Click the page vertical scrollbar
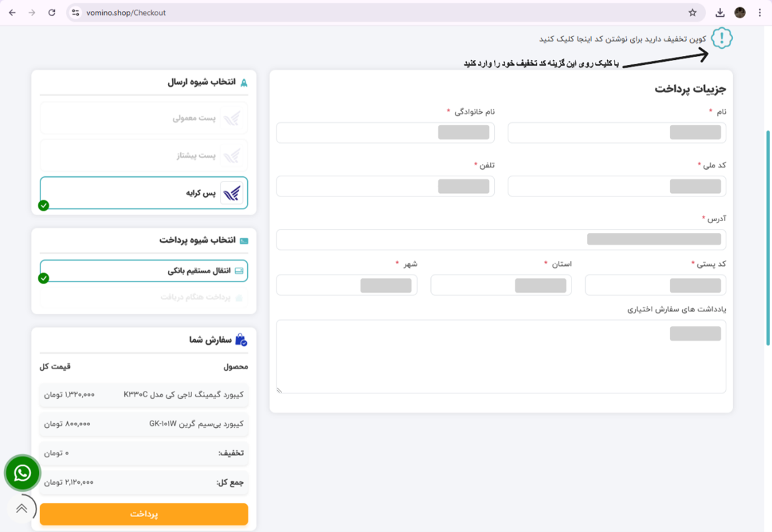 [768, 237]
